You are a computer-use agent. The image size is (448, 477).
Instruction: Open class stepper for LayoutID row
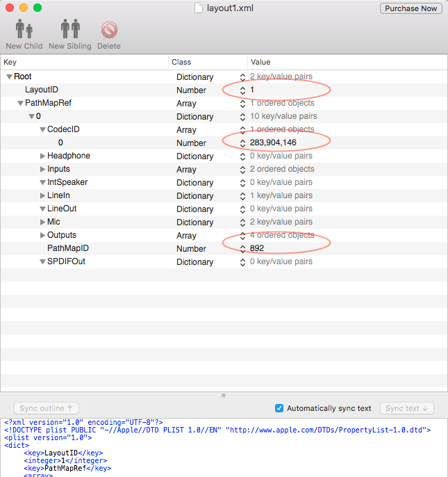[242, 90]
